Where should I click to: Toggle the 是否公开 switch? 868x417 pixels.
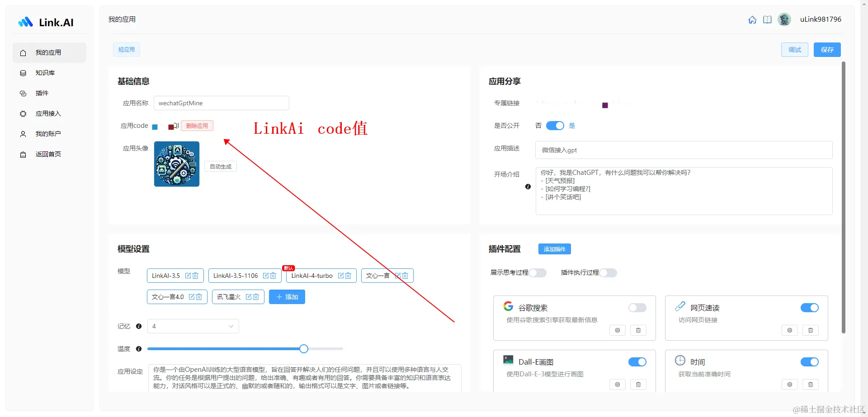coord(556,126)
